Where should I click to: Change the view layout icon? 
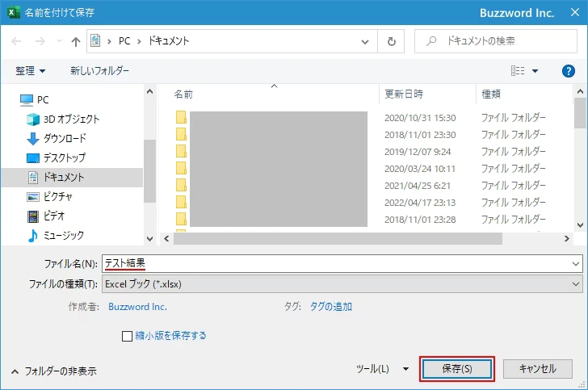518,70
